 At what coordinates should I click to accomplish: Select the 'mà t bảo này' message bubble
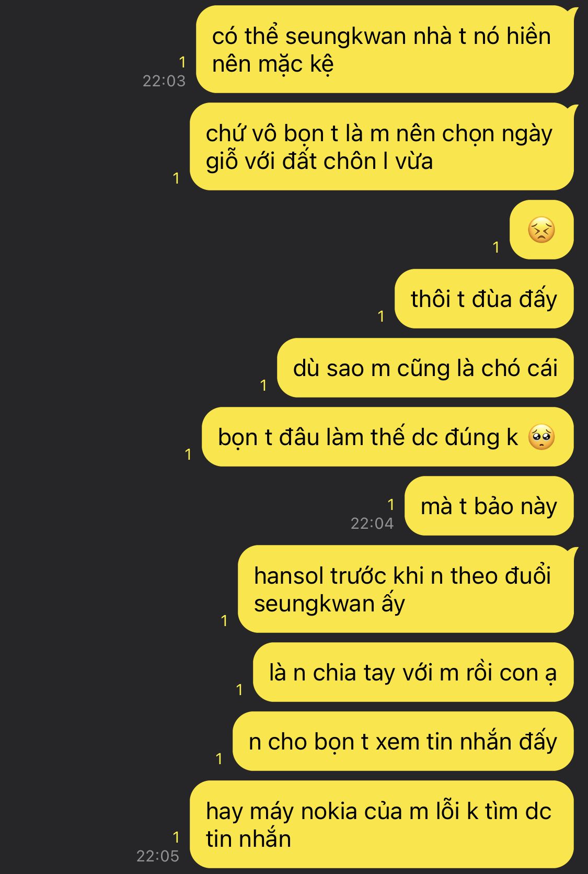click(489, 506)
